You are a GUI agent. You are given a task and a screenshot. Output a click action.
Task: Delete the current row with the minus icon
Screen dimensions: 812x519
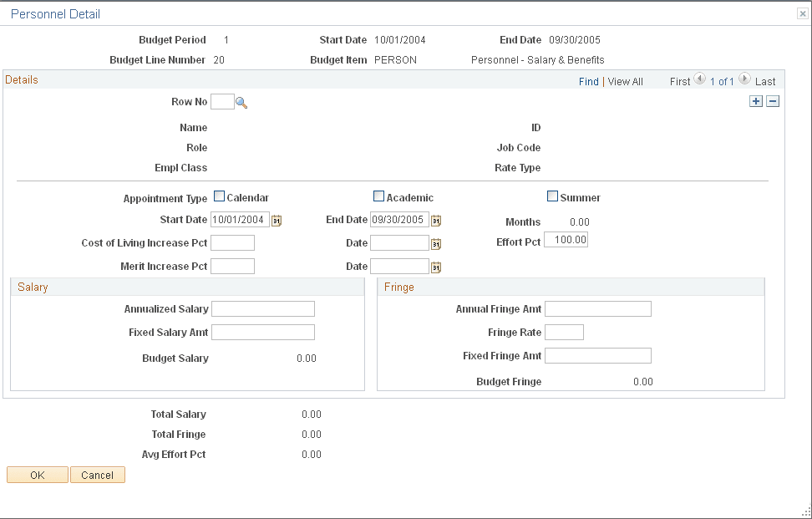click(x=773, y=100)
